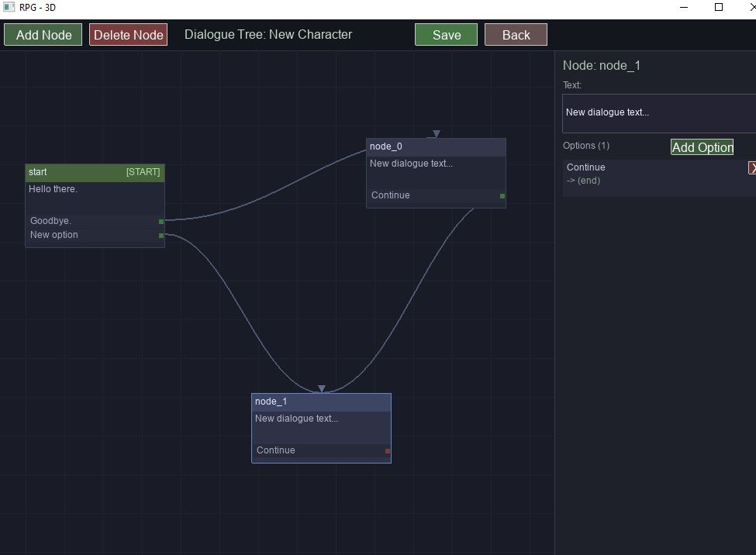Click the New option row in start node
The width and height of the screenshot is (756, 555).
[95, 235]
